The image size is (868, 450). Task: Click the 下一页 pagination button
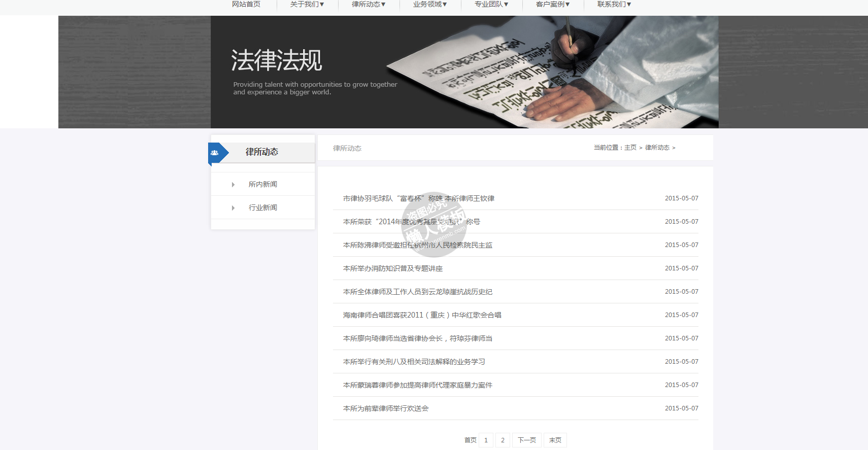coord(527,440)
